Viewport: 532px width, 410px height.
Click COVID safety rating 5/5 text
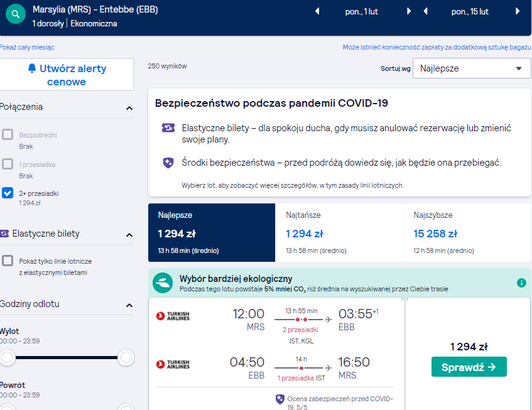(340, 403)
